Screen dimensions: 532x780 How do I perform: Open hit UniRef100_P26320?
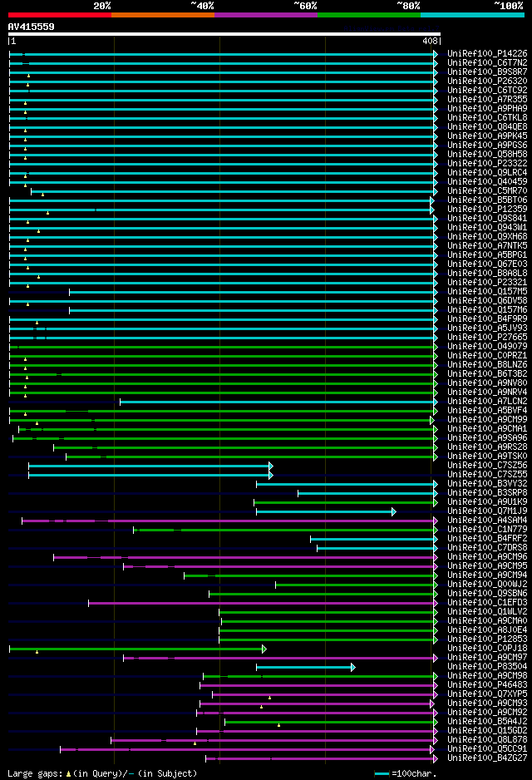click(487, 81)
